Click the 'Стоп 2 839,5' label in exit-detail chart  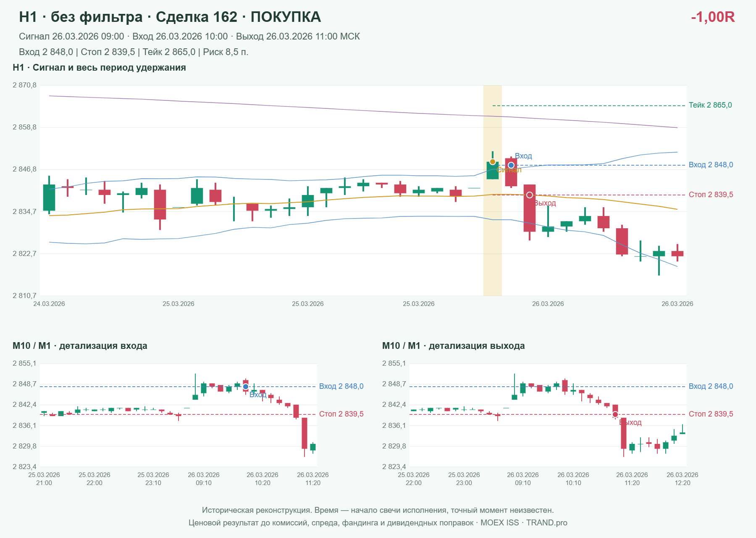[x=711, y=414]
